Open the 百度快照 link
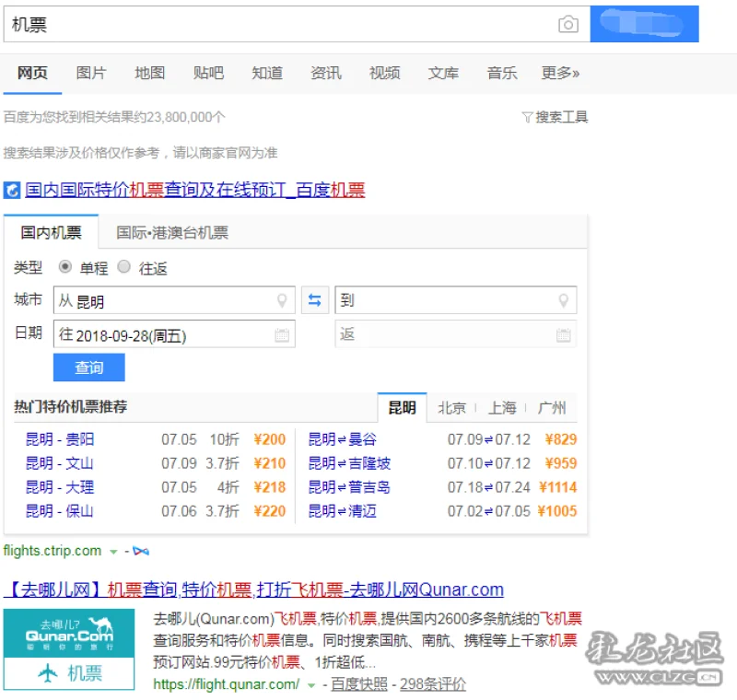The height and width of the screenshot is (700, 737). tap(359, 684)
